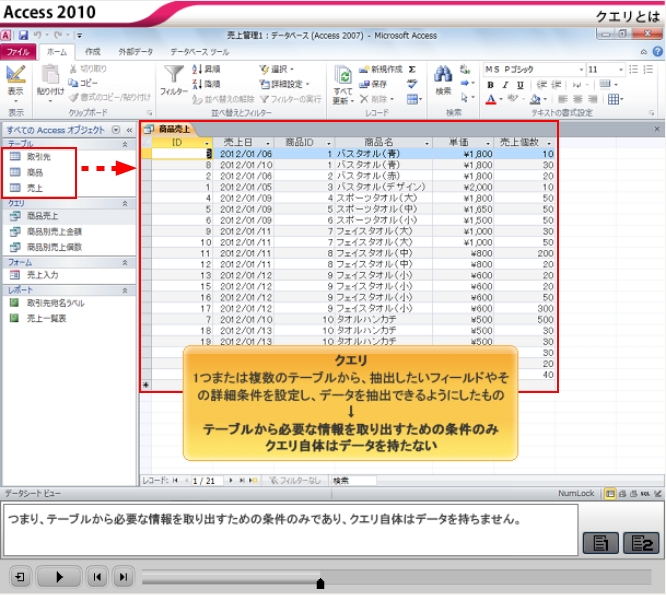
Task: Click the 貼り付け paste icon
Action: (x=50, y=74)
